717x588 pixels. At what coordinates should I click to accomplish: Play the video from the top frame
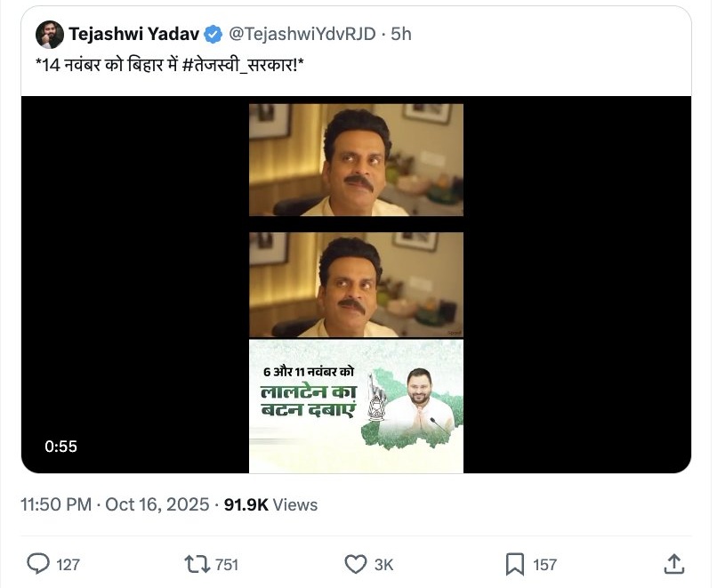[x=356, y=160]
